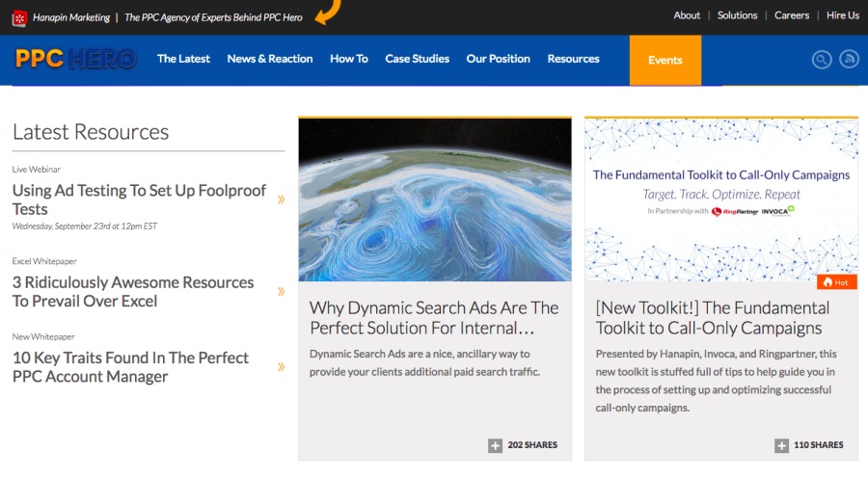The image size is (868, 479).
Task: Open 10 Key Traits PPC Account Manager article
Action: (130, 366)
